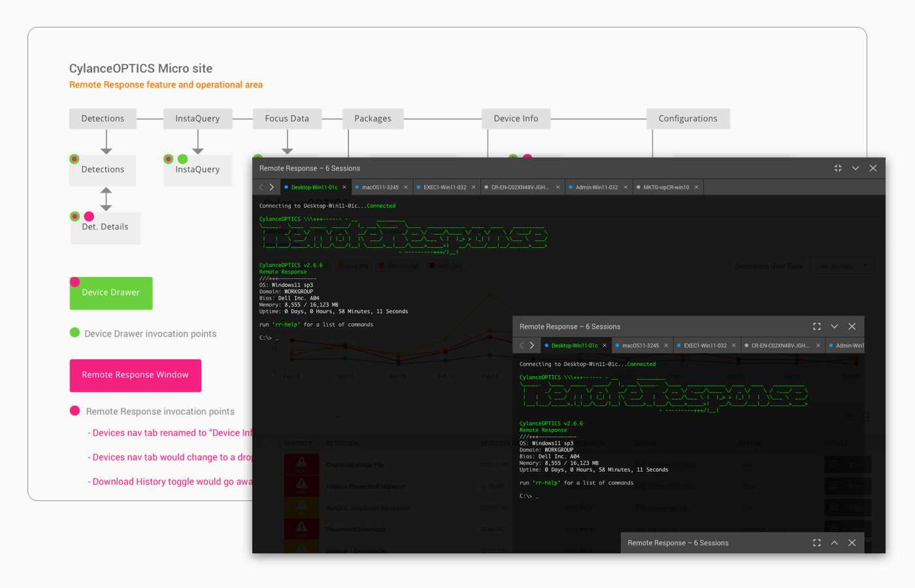Image resolution: width=915 pixels, height=588 pixels.
Task: Open the Last 30 Days dropdown
Action: pyautogui.click(x=841, y=266)
